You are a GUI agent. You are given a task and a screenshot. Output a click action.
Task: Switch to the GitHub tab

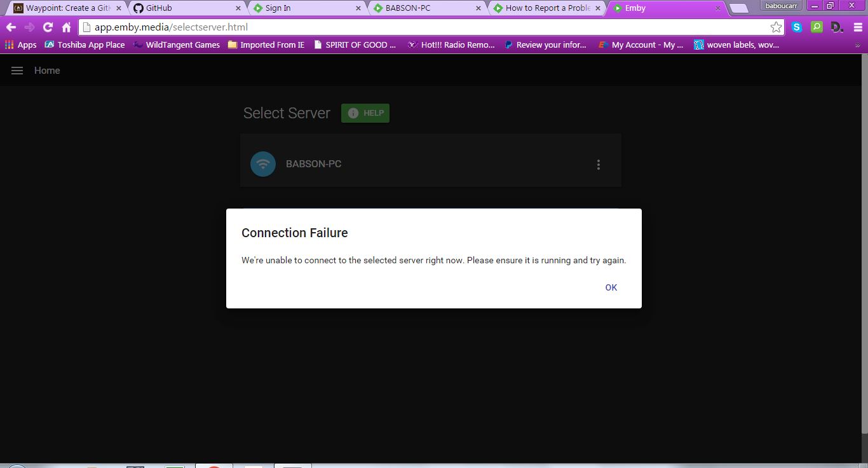184,8
